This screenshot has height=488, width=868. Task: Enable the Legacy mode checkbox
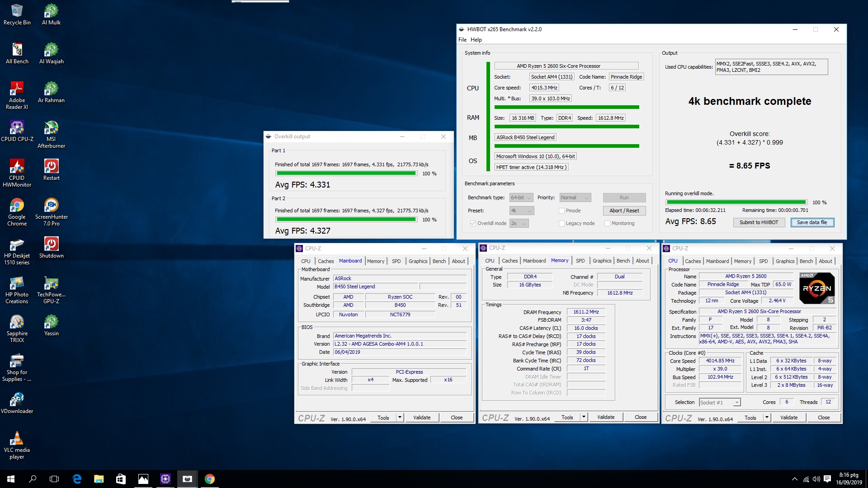tap(561, 223)
